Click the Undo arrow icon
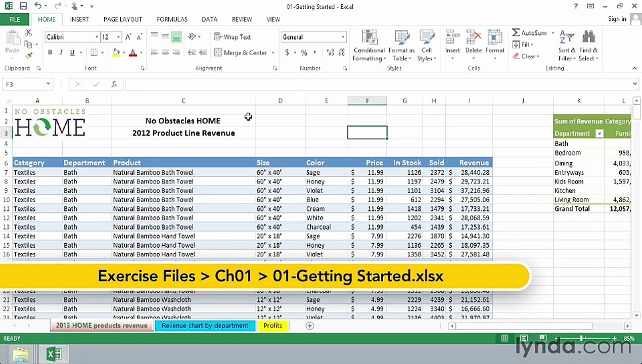642x364 pixels. coord(38,6)
